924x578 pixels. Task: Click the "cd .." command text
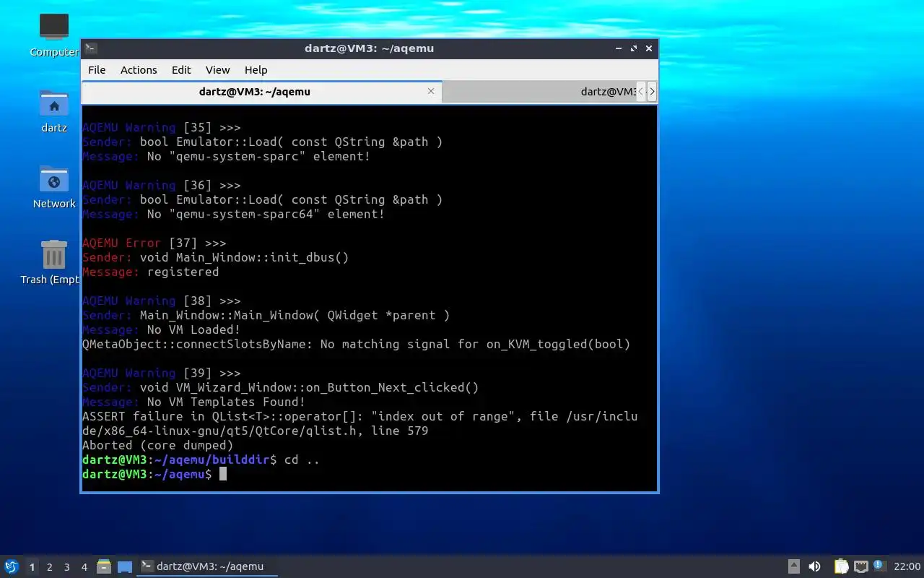pyautogui.click(x=302, y=460)
